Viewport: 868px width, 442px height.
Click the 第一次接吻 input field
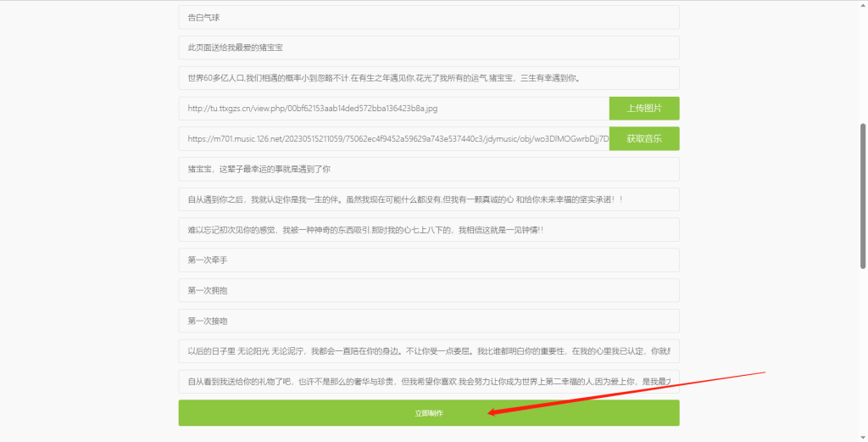(x=428, y=322)
